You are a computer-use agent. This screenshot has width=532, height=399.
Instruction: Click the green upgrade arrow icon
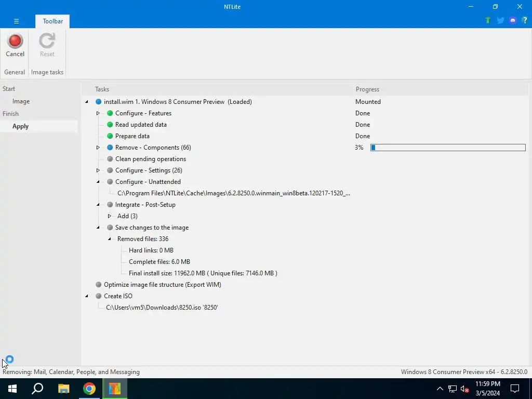488,20
